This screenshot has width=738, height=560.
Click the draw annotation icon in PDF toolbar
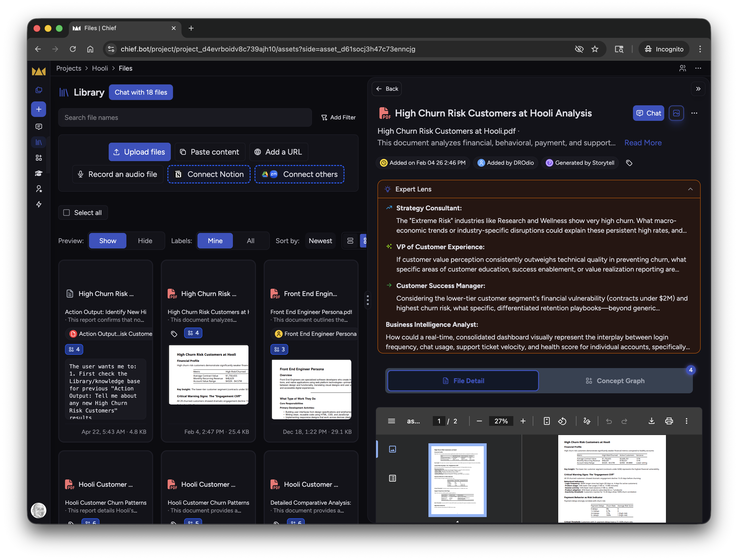point(587,421)
